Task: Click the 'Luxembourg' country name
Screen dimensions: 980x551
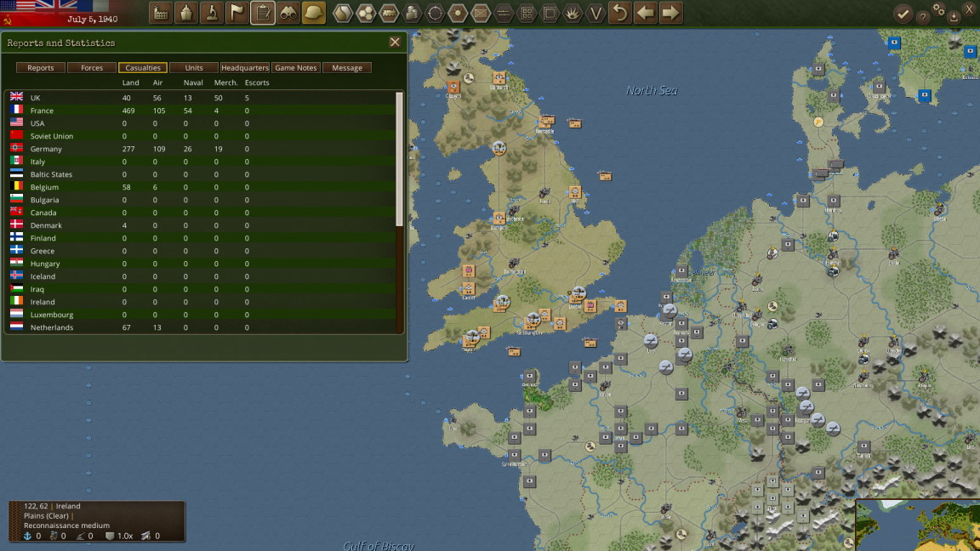Action: pyautogui.click(x=51, y=315)
